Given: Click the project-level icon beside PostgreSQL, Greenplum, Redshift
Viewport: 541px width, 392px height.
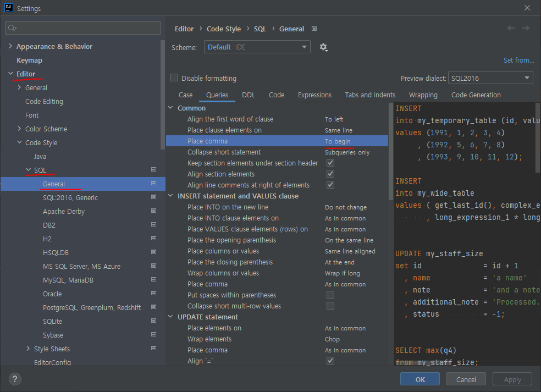Looking at the screenshot, I should coord(153,307).
